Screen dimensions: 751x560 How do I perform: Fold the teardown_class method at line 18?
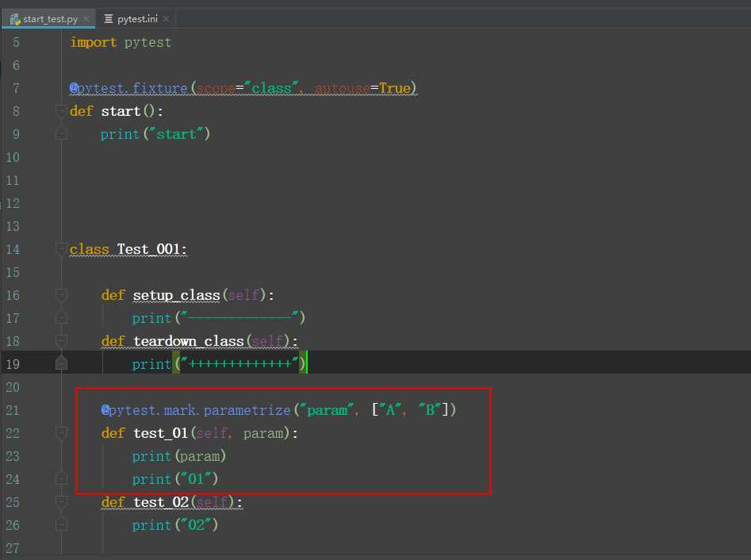pos(61,341)
